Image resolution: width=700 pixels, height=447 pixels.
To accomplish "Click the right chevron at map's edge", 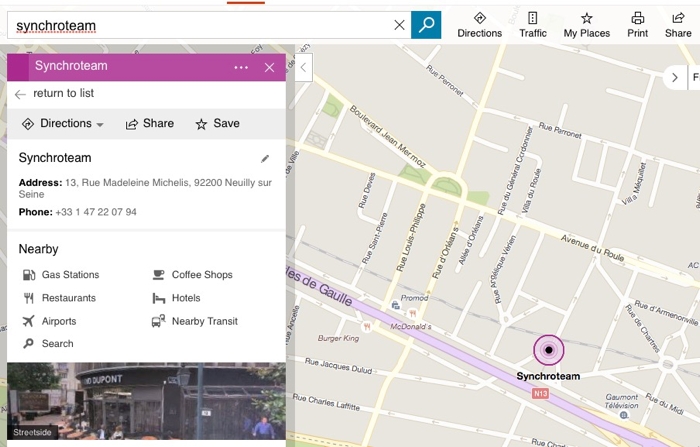I will pos(675,78).
